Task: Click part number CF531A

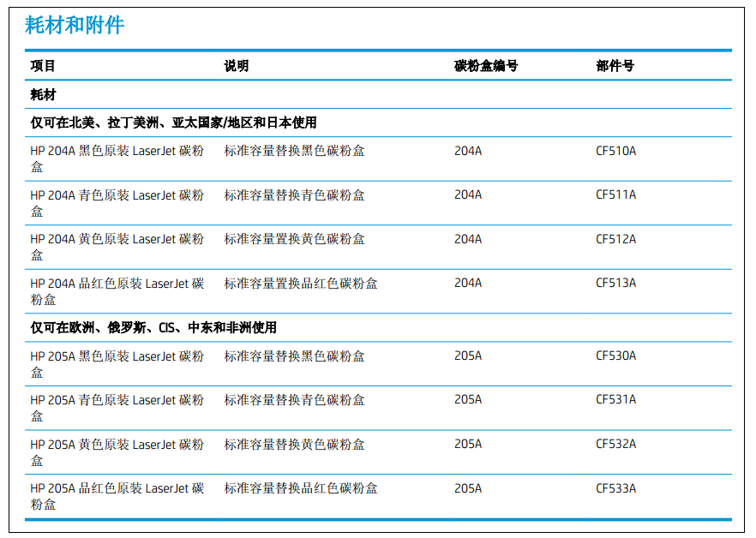Action: click(x=615, y=399)
